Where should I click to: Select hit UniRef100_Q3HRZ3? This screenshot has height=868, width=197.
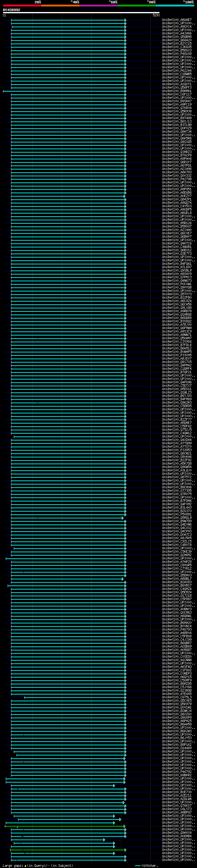[177, 152]
